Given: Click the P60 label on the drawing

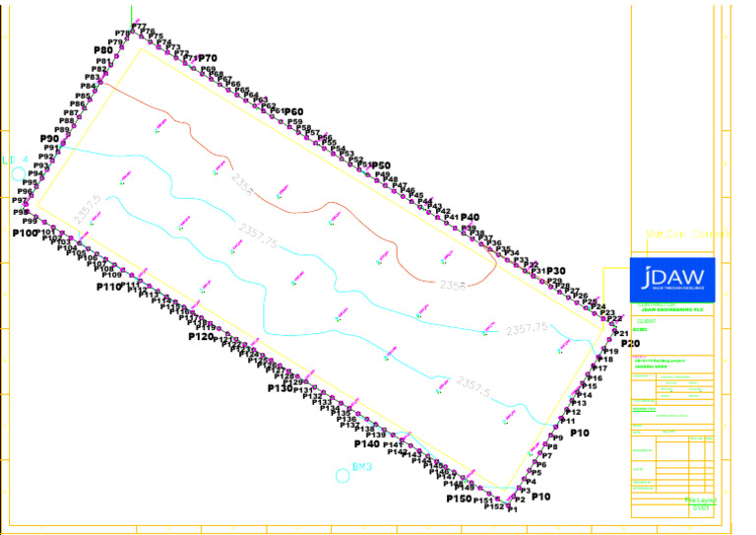Looking at the screenshot, I should pos(293,112).
